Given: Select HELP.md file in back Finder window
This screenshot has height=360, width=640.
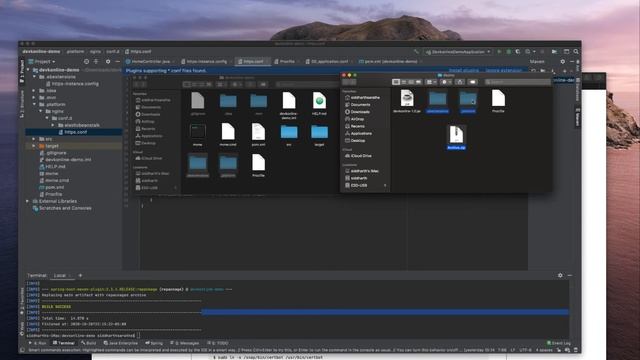Looking at the screenshot, I should pos(319,104).
